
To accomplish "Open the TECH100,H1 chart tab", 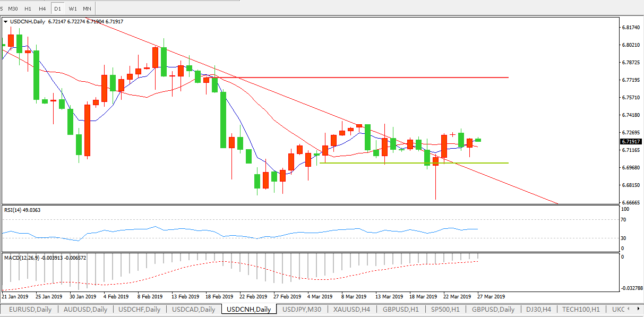I will point(582,309).
